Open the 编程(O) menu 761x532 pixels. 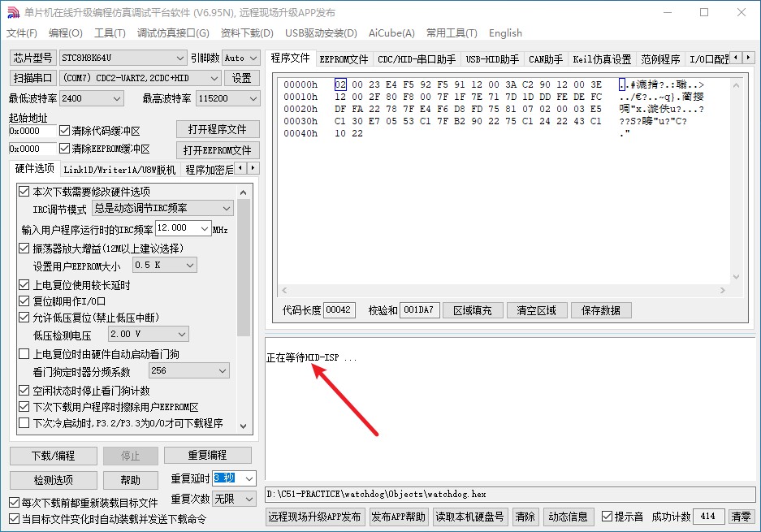pyautogui.click(x=66, y=33)
